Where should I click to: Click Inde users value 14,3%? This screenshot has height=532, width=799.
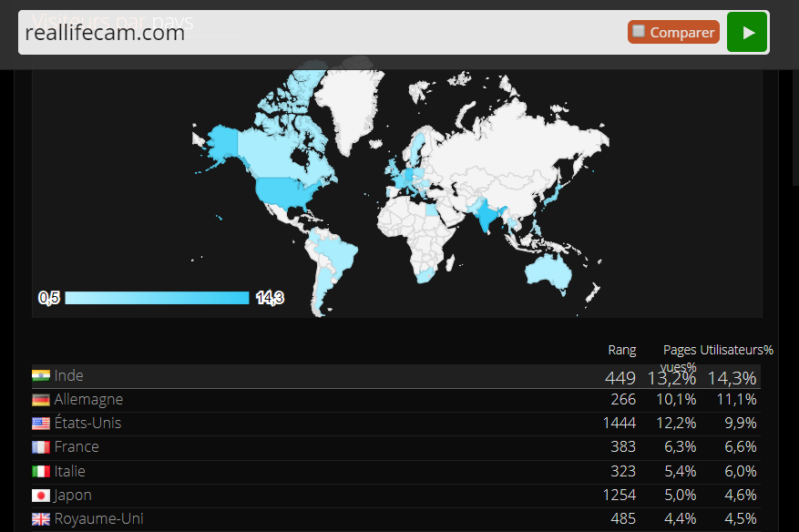tap(732, 378)
